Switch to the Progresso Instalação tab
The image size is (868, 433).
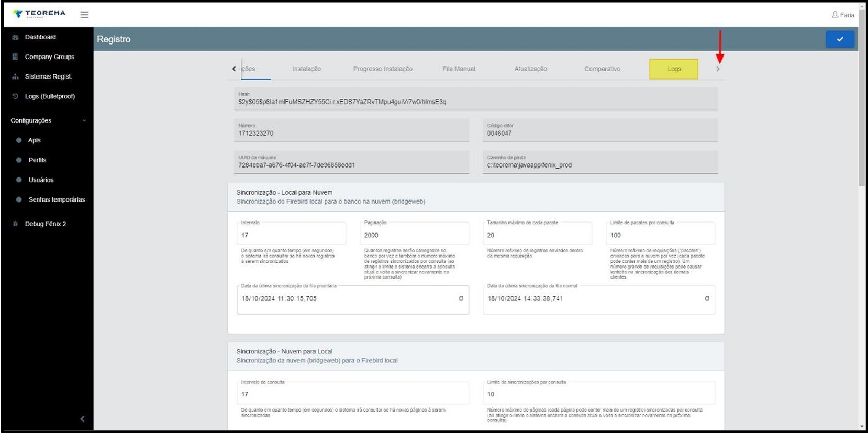coord(383,69)
